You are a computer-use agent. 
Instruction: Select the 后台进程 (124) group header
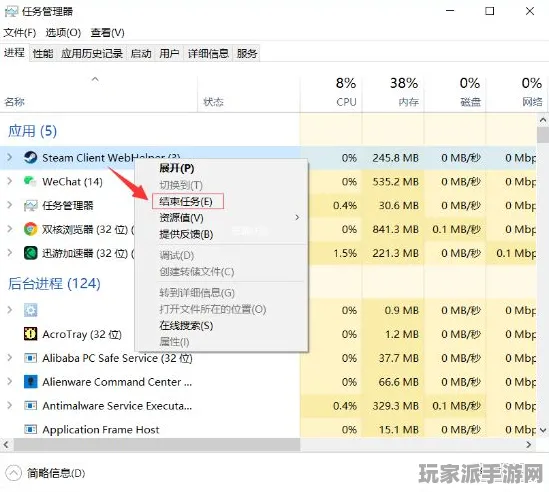tap(54, 284)
